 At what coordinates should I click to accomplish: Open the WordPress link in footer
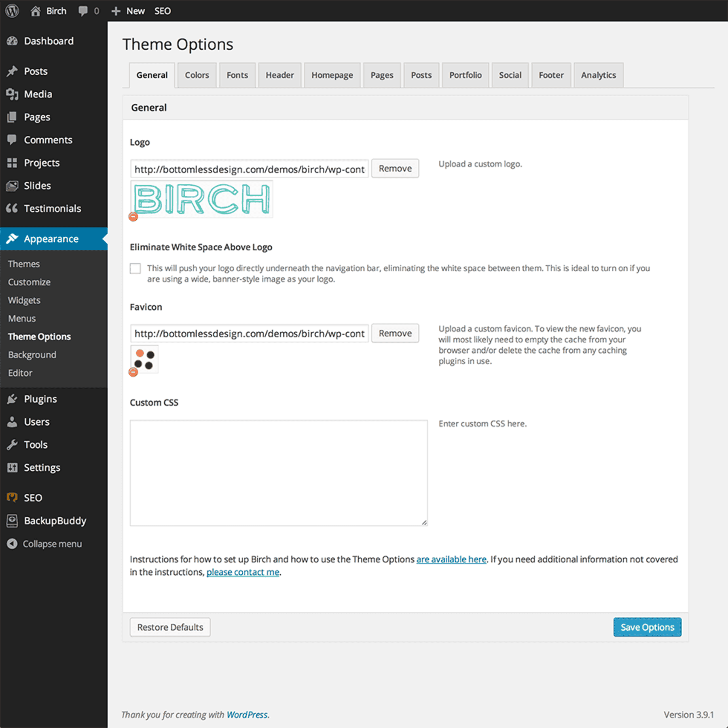click(247, 715)
